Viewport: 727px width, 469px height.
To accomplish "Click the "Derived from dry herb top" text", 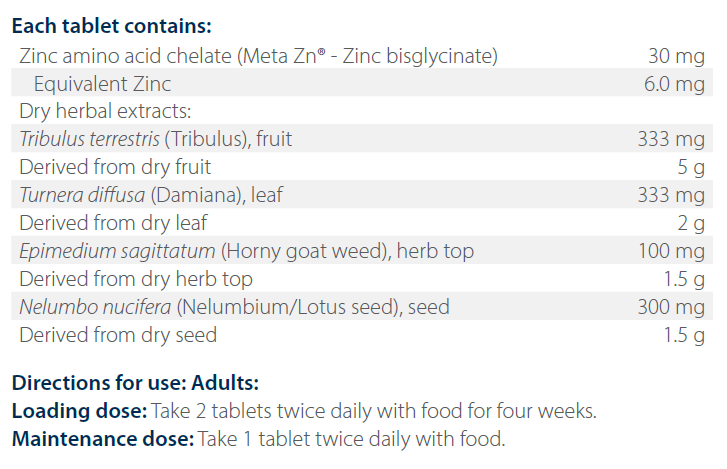I will pos(136,279).
